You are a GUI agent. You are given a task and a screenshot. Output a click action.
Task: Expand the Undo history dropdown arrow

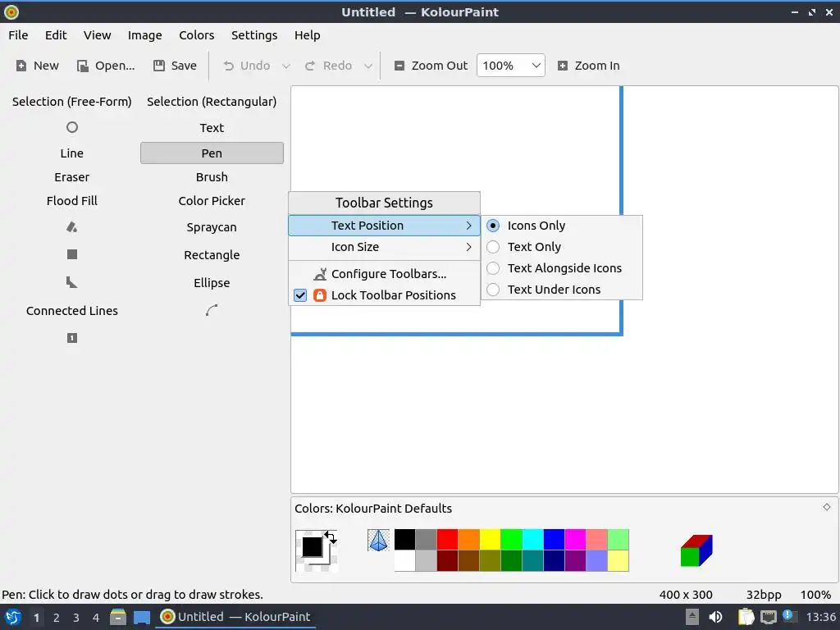[286, 66]
